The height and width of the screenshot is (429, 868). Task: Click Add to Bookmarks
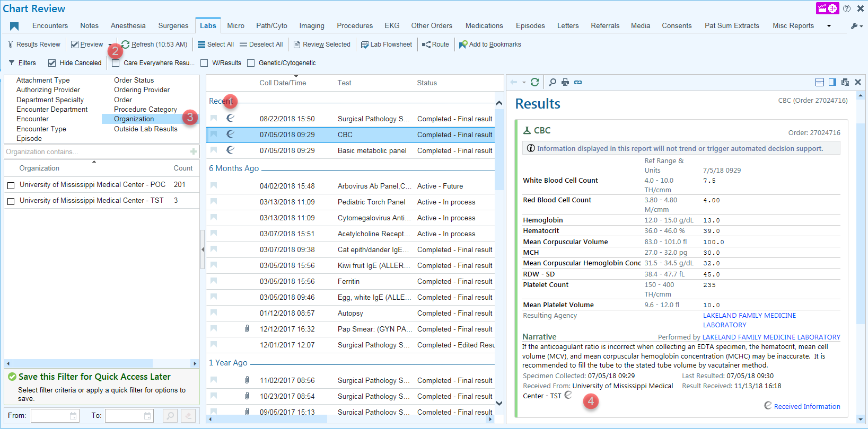point(490,44)
